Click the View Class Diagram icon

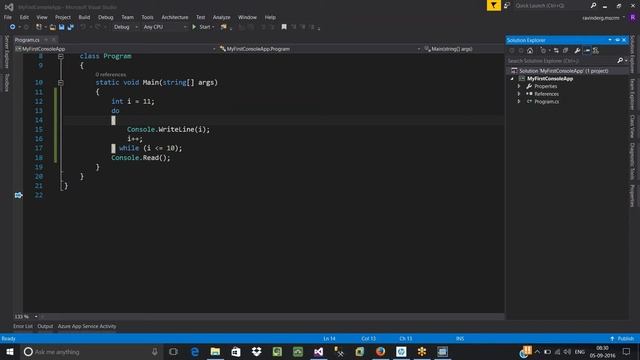pos(596,51)
